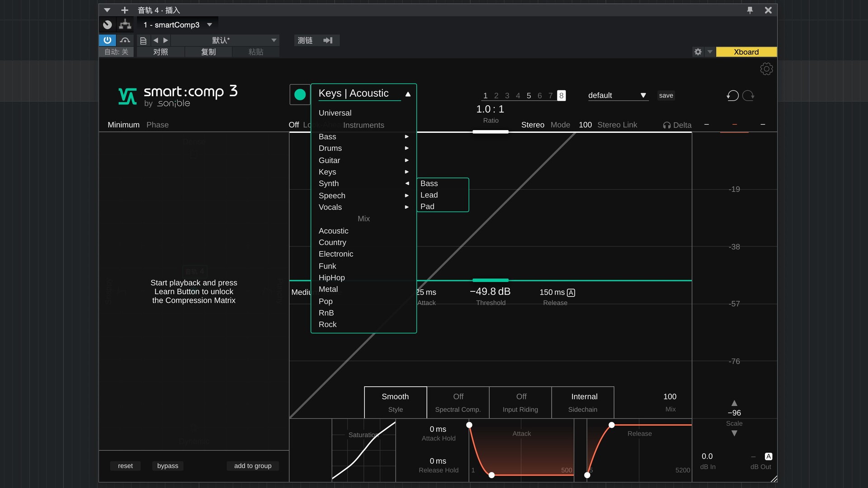Click the Delta headphones icon
The image size is (868, 488).
coord(666,125)
